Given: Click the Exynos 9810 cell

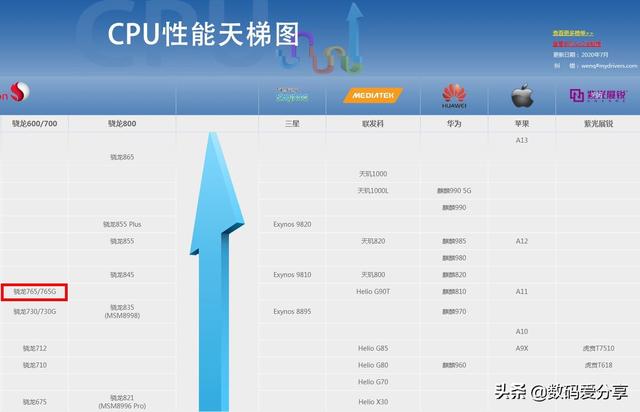Looking at the screenshot, I should pos(292,274).
